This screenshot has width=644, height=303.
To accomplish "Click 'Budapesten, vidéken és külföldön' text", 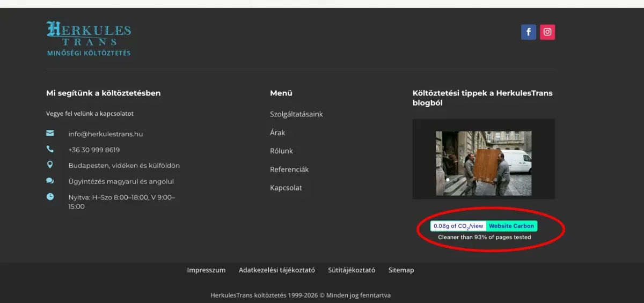I will click(x=124, y=166).
